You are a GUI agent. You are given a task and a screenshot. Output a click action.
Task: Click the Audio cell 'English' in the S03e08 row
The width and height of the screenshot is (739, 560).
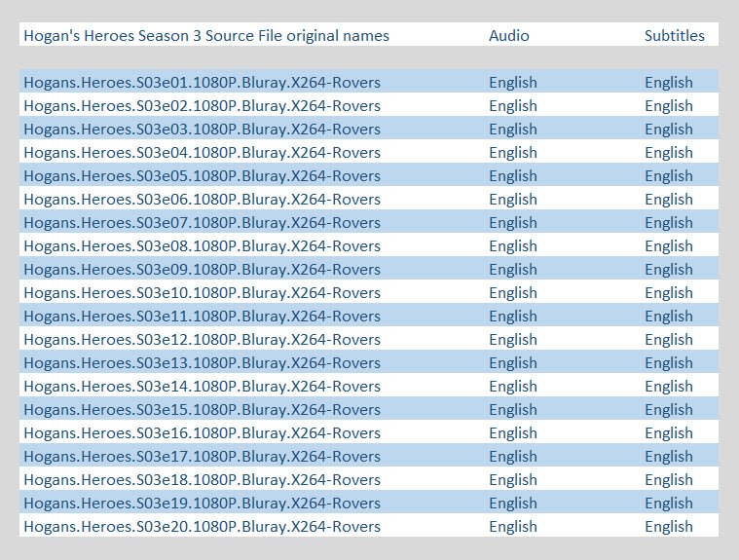[x=513, y=246]
